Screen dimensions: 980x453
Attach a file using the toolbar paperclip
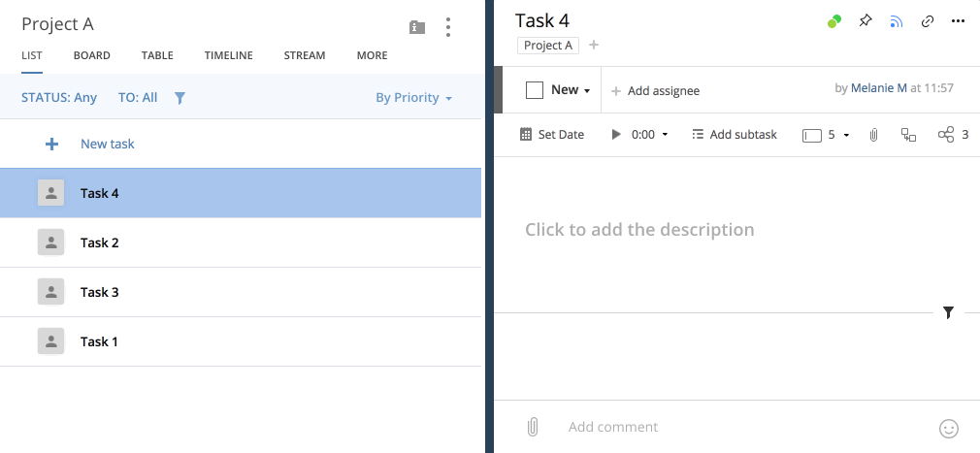pyautogui.click(x=873, y=135)
